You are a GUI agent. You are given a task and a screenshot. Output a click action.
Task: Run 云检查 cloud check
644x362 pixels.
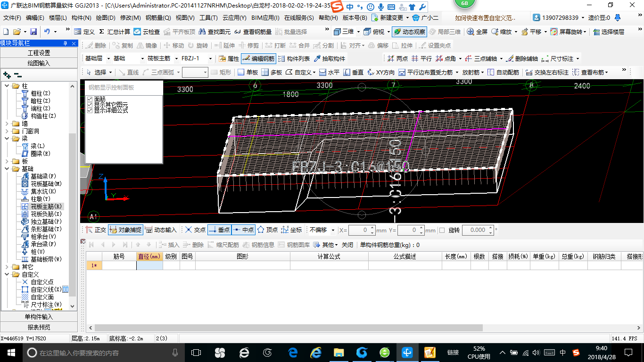[x=147, y=32]
